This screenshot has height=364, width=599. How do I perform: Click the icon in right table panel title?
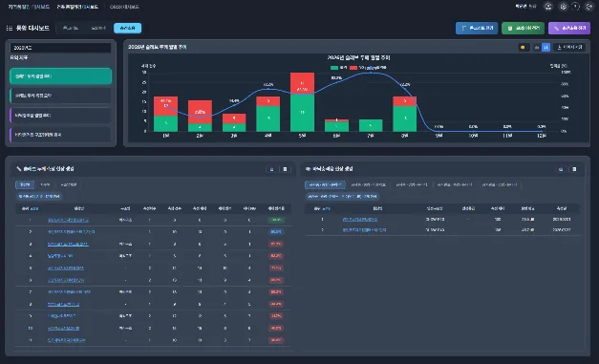point(308,168)
